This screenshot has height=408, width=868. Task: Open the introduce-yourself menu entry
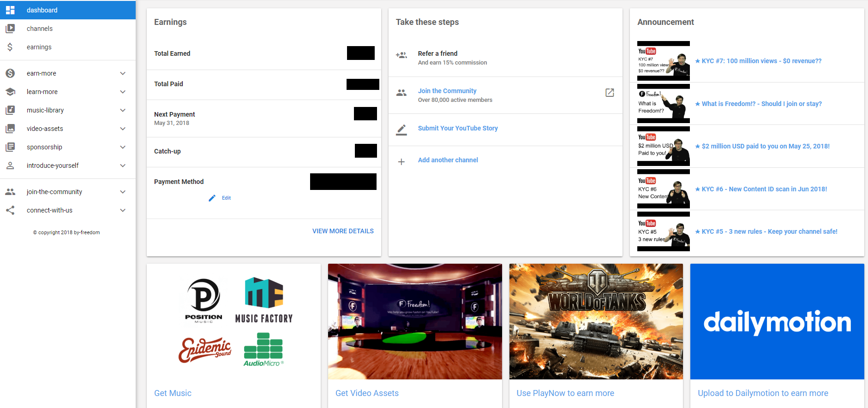(x=53, y=166)
